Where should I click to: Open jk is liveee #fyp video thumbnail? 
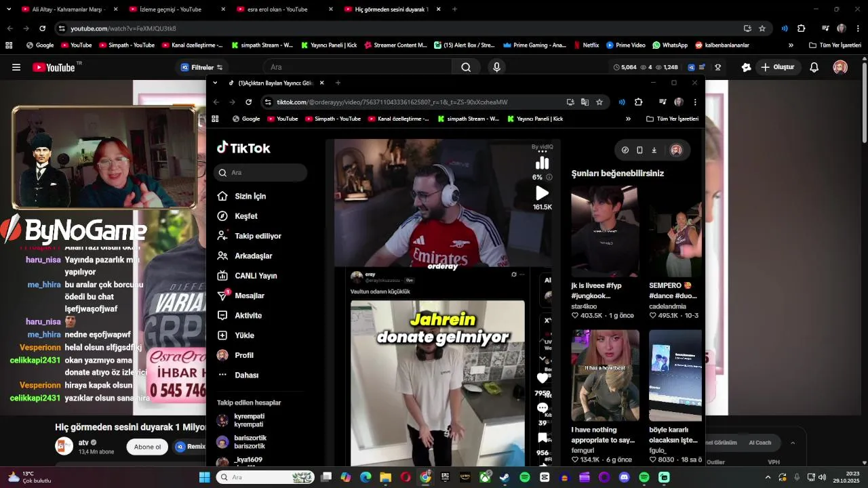click(x=604, y=232)
